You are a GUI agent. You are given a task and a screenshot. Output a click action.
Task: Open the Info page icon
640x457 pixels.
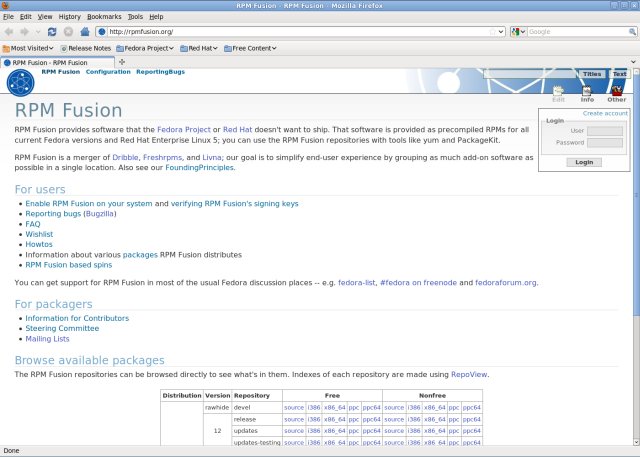tap(587, 92)
